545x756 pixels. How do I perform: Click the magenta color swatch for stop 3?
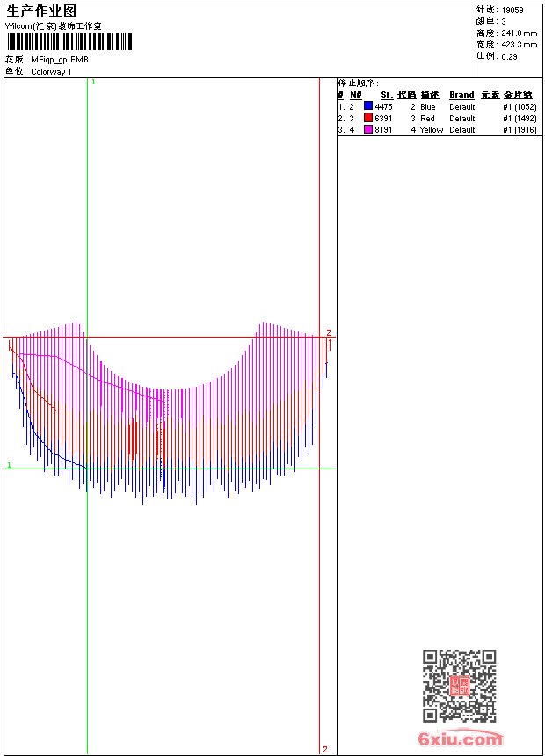(368, 129)
